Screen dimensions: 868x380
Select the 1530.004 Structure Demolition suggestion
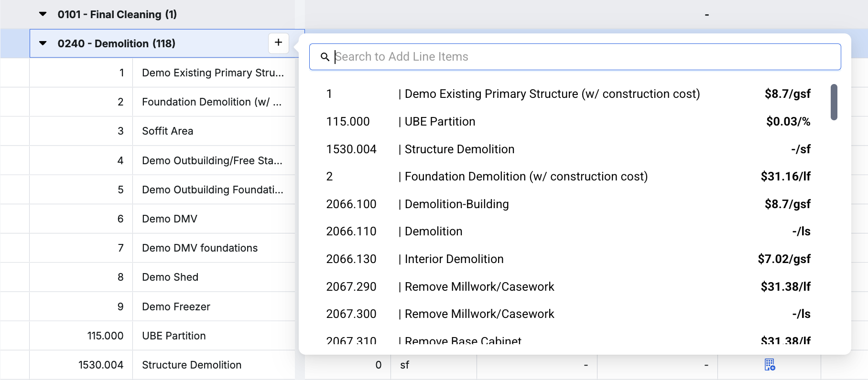point(568,149)
